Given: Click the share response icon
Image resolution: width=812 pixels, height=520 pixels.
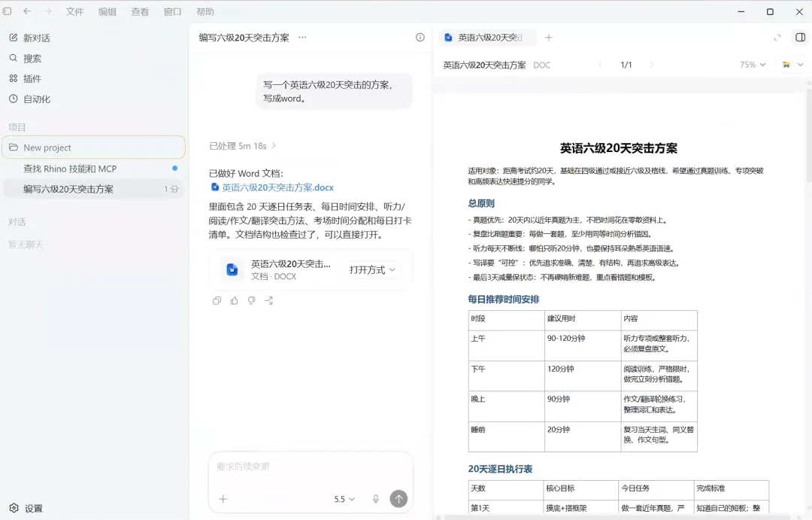Looking at the screenshot, I should [268, 301].
